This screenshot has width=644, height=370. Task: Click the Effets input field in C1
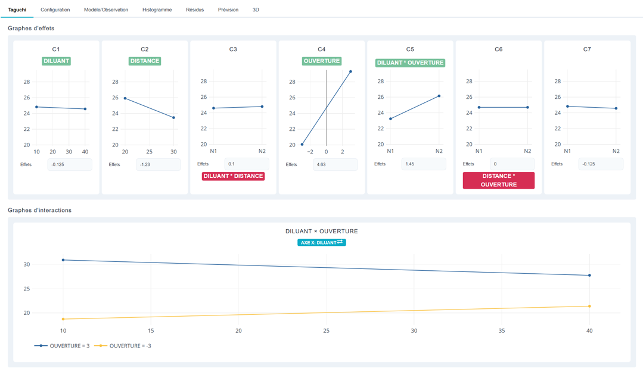pyautogui.click(x=69, y=164)
